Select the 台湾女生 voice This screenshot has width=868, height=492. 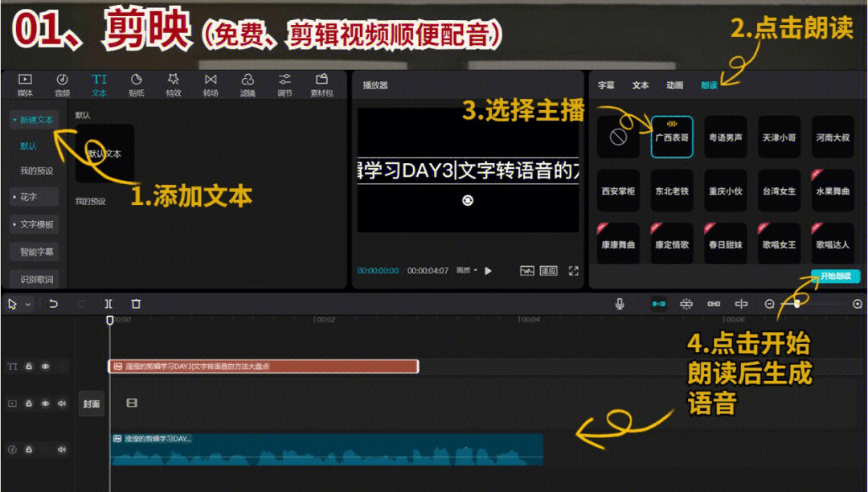point(780,191)
